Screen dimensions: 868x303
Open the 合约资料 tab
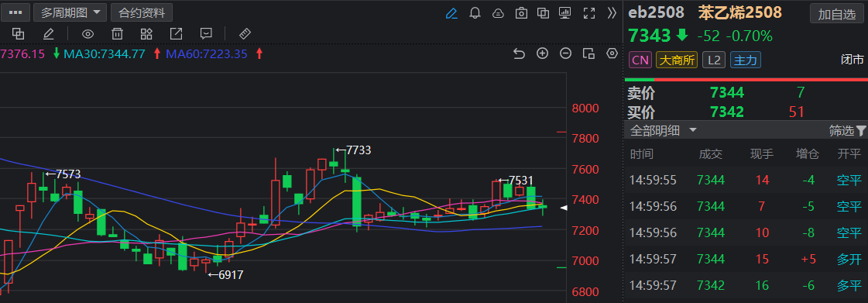tap(141, 12)
